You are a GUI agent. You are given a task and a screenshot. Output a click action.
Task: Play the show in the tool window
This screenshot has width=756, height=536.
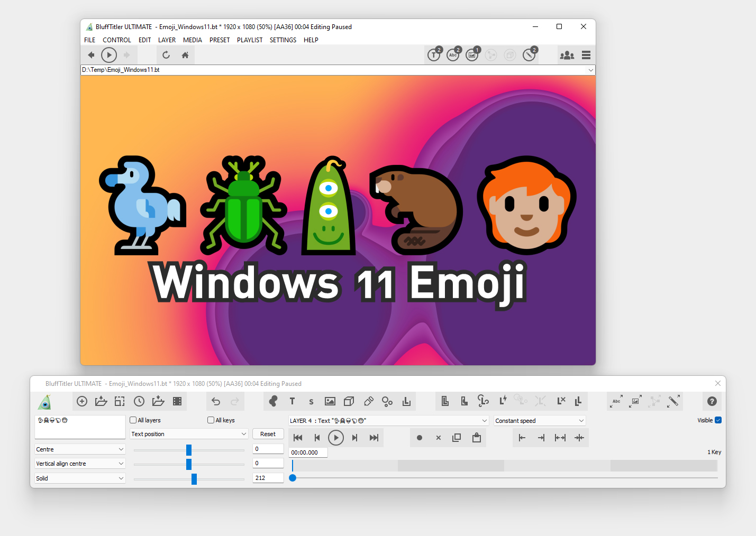click(x=336, y=438)
